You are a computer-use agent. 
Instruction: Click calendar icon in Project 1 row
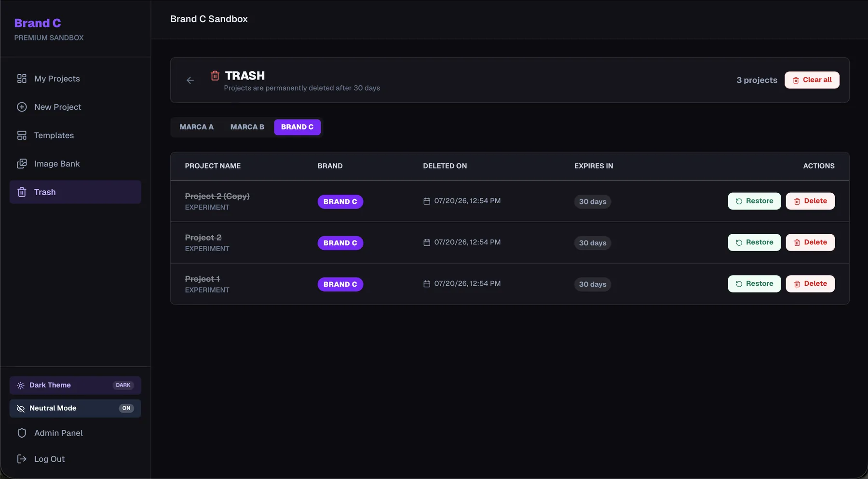pos(427,284)
